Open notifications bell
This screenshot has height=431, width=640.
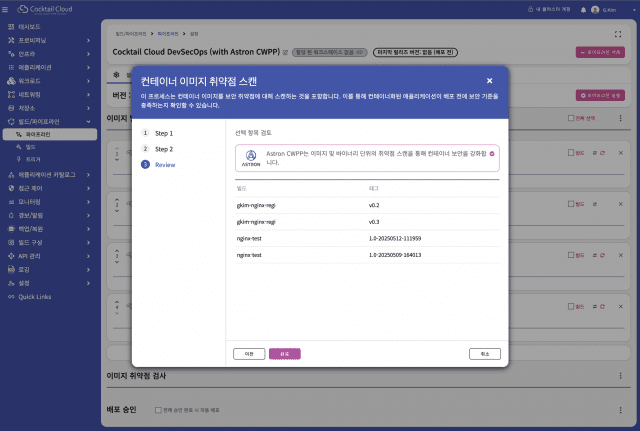pyautogui.click(x=583, y=10)
